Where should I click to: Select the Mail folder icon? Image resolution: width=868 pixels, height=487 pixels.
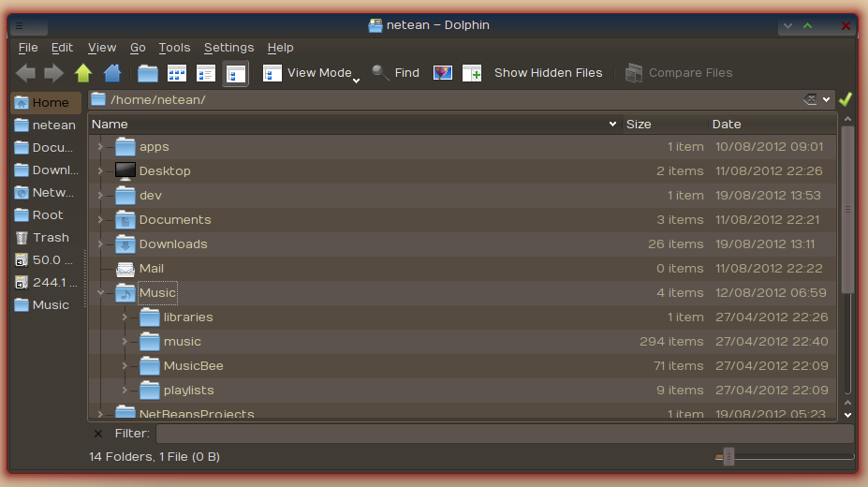(125, 269)
